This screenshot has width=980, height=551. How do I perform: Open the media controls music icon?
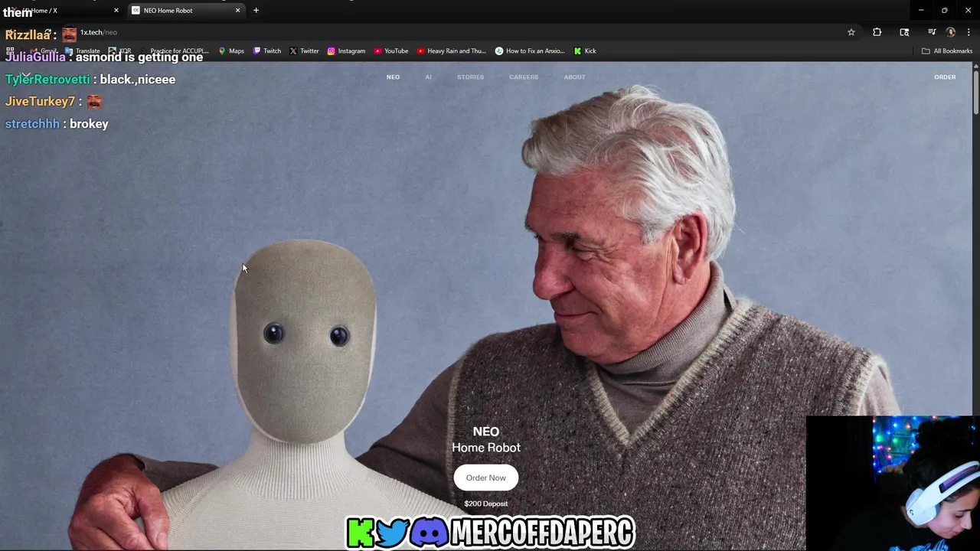(x=932, y=32)
